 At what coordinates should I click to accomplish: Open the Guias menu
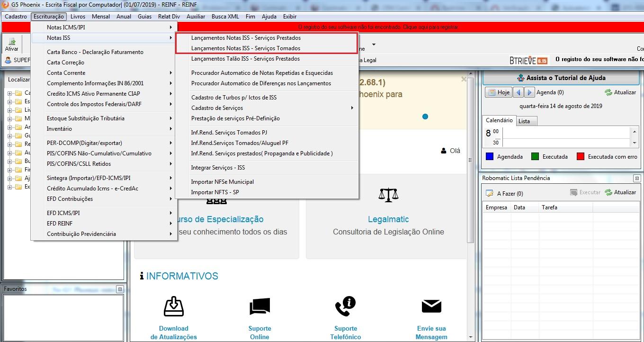[144, 17]
